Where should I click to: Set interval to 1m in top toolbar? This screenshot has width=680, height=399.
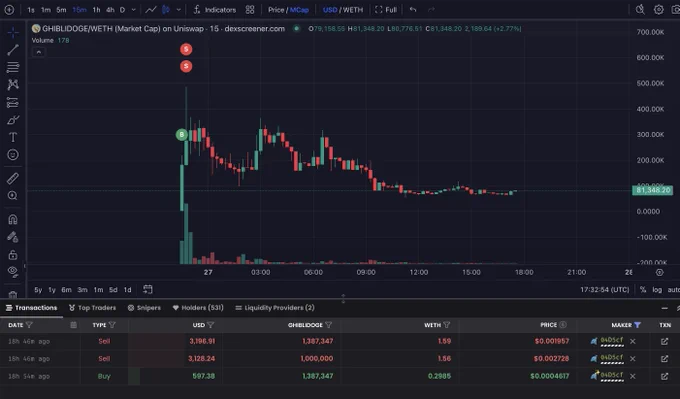click(46, 10)
